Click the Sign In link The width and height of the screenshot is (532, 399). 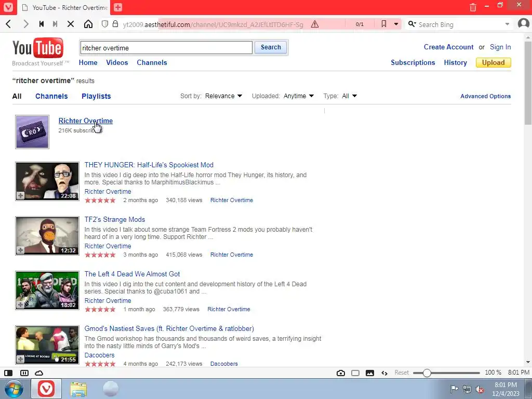(500, 47)
